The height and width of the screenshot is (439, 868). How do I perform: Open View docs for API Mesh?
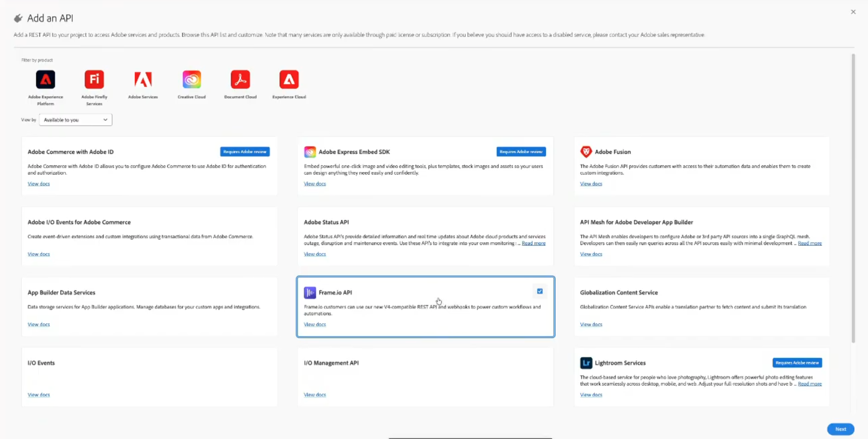point(591,254)
